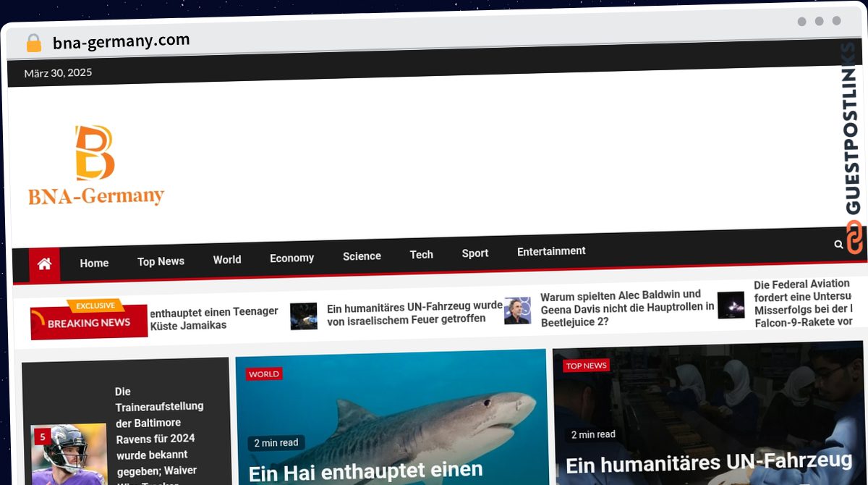Viewport: 868px width, 485px height.
Task: Open the Ein humanitäres UN-Fahrzeug featured headline
Action: [709, 463]
